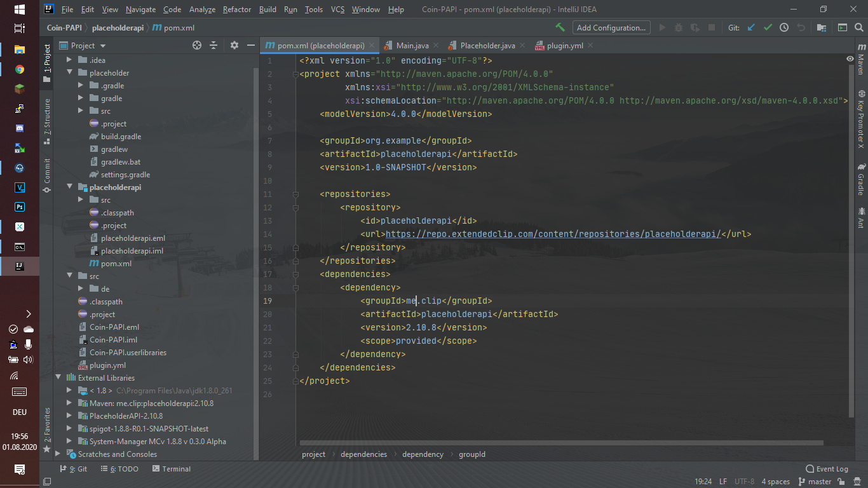Screen dimensions: 868x488
Task: Open the Project view dropdown
Action: 83,45
